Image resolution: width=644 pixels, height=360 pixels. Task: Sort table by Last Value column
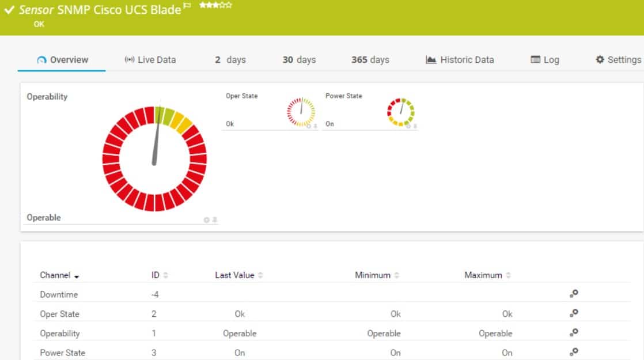pos(238,275)
